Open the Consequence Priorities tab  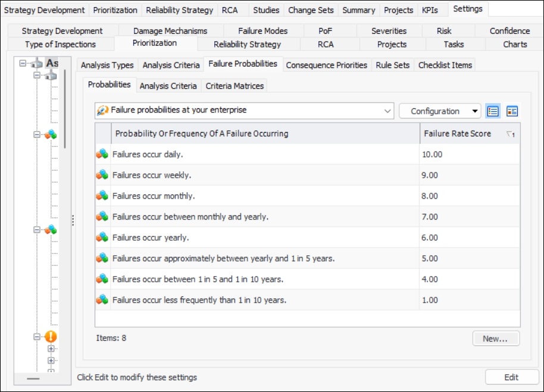(x=326, y=65)
